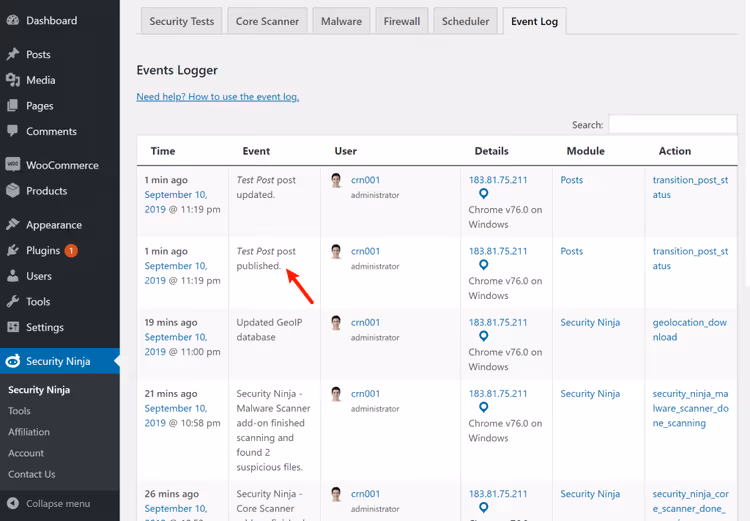Click Posts module link in 'post updated' row
The width and height of the screenshot is (750, 521).
click(x=572, y=180)
